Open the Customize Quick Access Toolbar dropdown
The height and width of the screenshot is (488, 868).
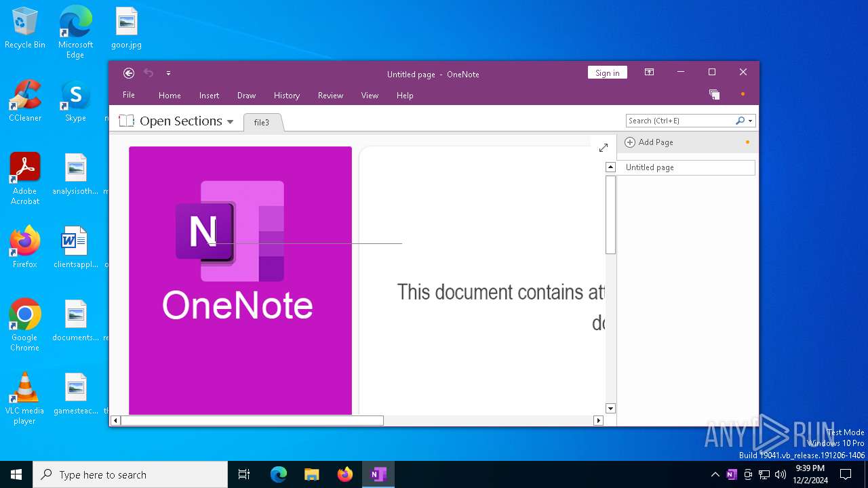(x=168, y=73)
